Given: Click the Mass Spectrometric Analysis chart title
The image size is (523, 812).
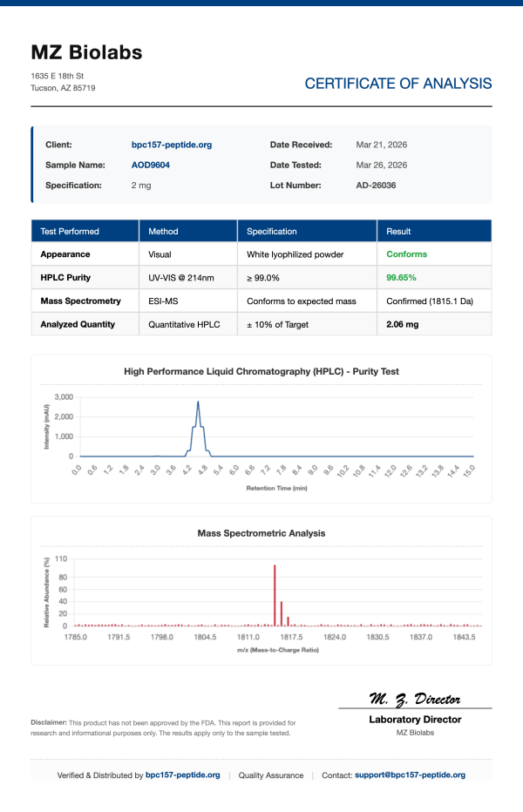Looking at the screenshot, I should (261, 533).
